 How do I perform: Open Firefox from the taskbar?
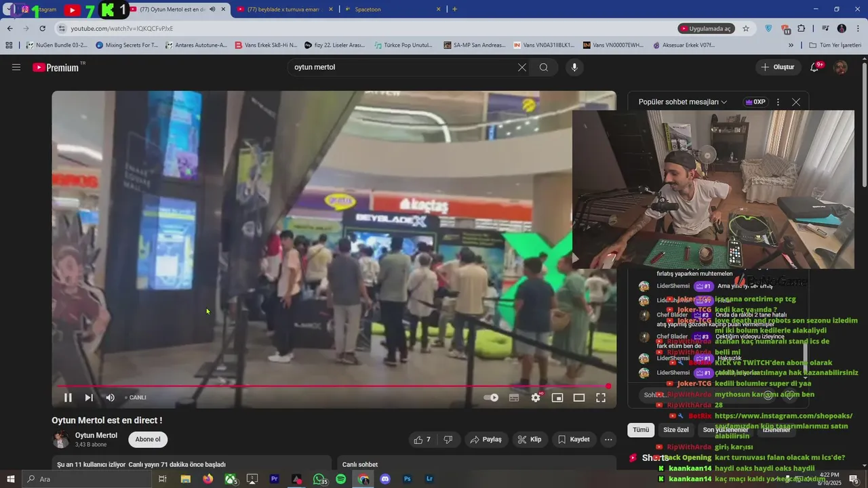point(208,479)
